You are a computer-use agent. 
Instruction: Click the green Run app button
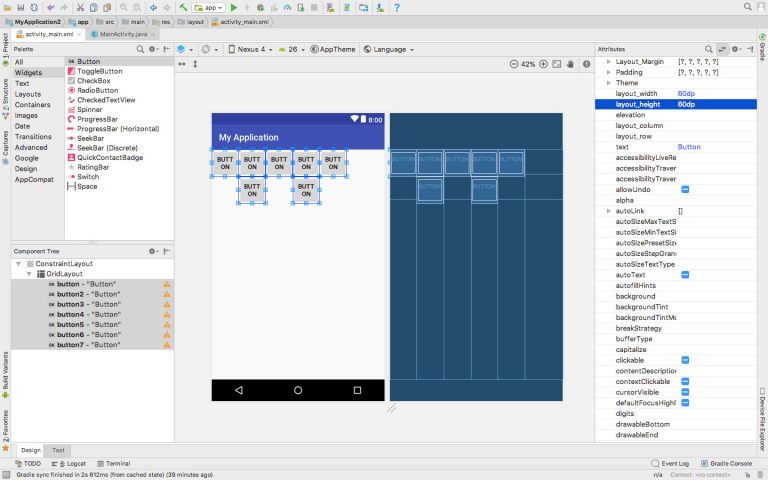234,7
